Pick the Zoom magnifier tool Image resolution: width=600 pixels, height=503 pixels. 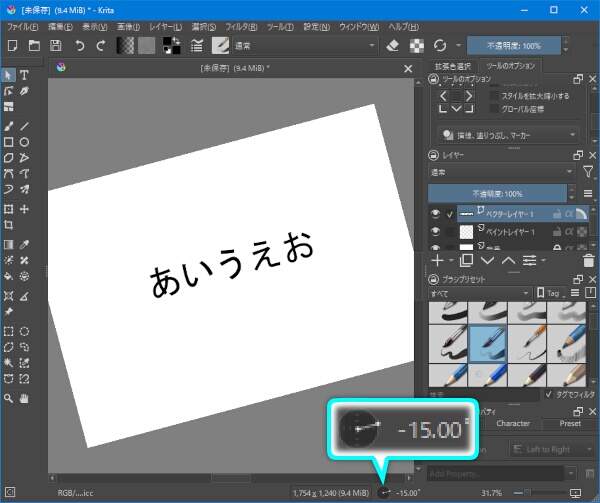pos(9,397)
